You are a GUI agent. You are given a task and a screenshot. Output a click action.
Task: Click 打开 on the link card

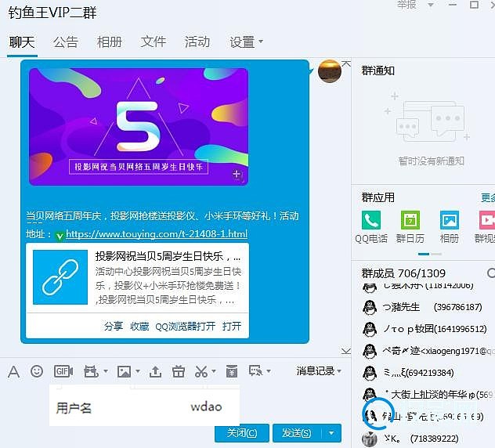(232, 326)
